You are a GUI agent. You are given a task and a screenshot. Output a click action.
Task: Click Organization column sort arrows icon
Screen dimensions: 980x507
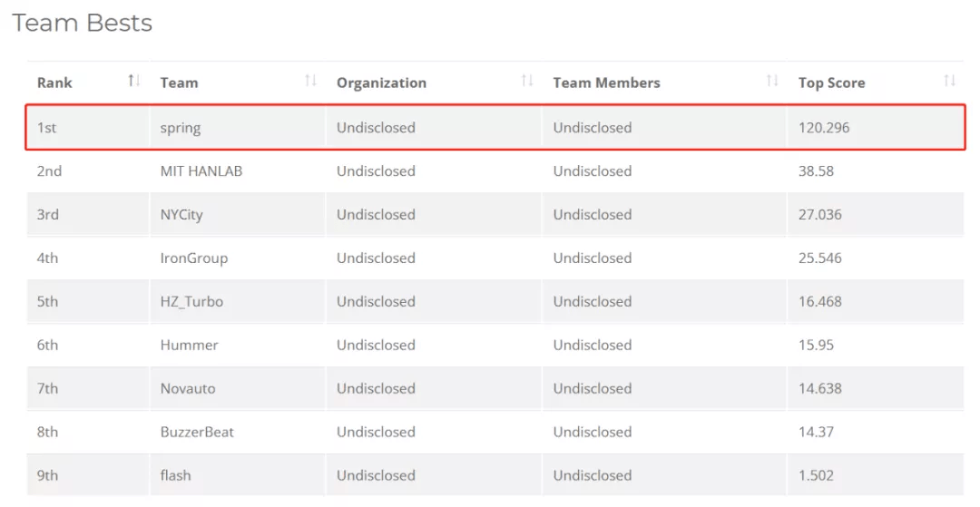pos(527,82)
